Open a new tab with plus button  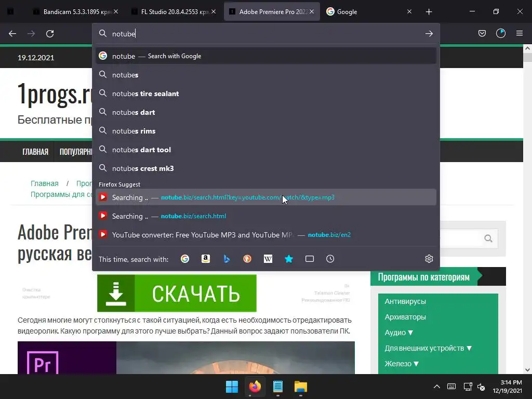click(429, 12)
